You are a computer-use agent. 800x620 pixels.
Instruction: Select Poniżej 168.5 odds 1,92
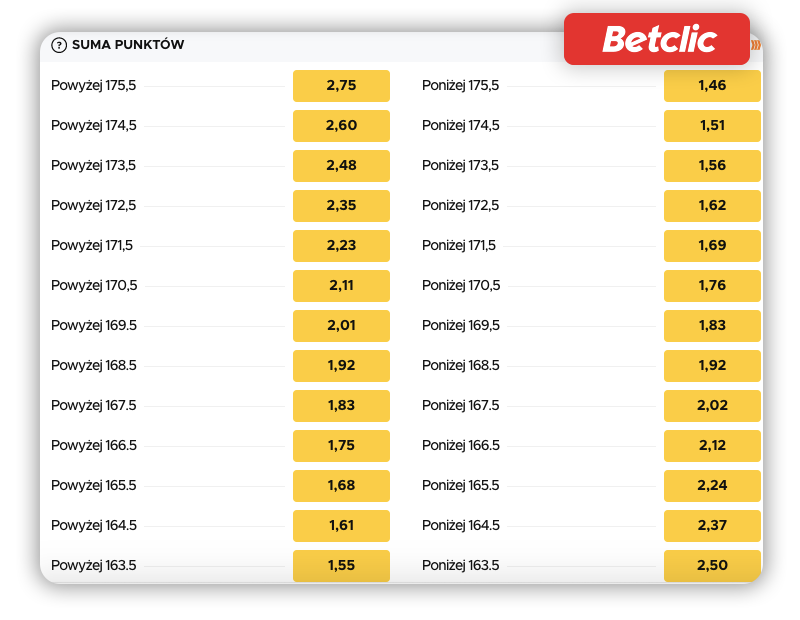[x=712, y=366]
